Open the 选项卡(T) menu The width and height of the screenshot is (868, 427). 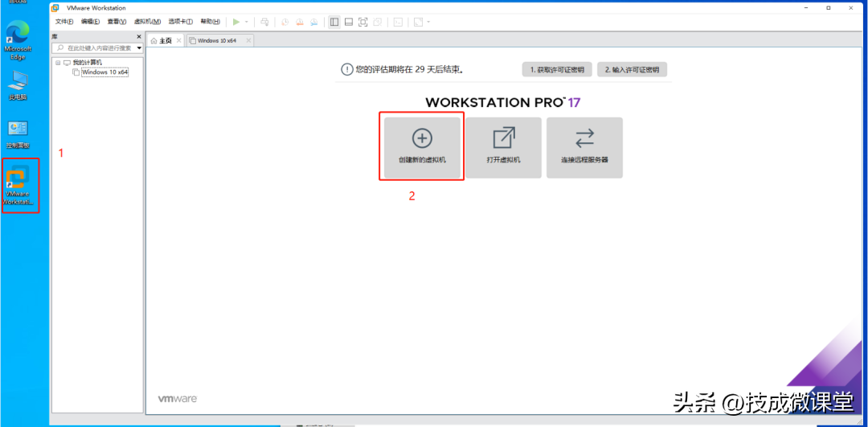pyautogui.click(x=181, y=22)
